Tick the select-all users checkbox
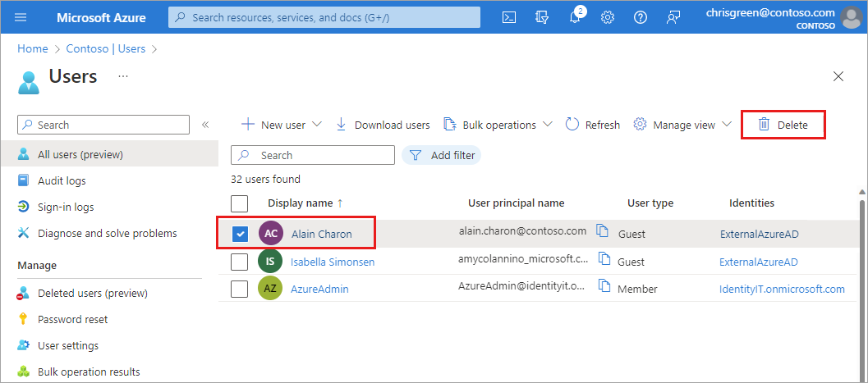Screen dimensions: 868x383 click(240, 203)
